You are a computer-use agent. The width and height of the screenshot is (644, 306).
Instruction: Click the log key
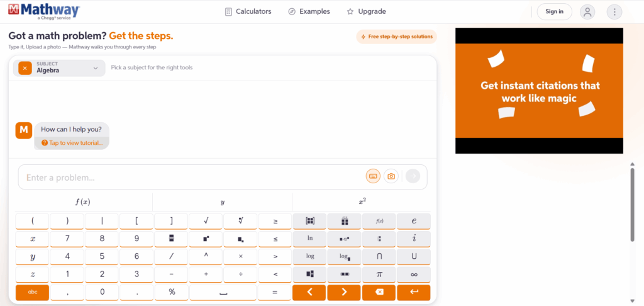(x=309, y=257)
